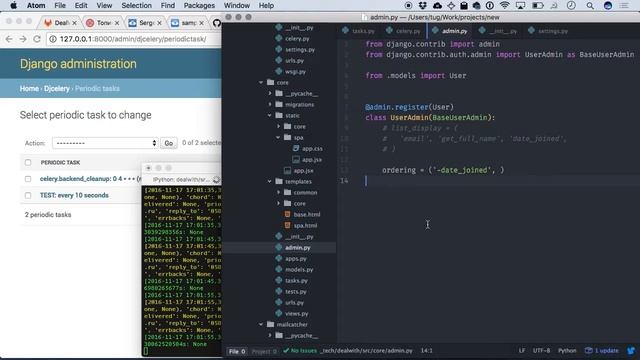Close the Toni browser tab

click(117, 23)
